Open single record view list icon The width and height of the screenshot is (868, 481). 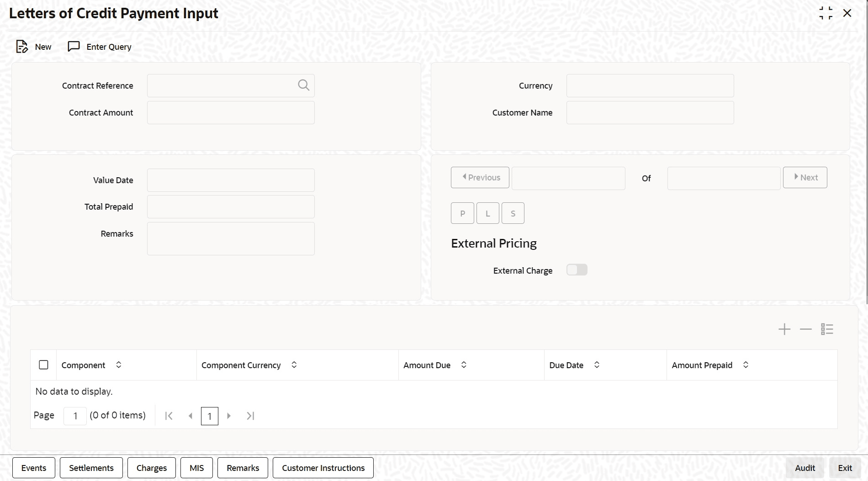point(827,329)
